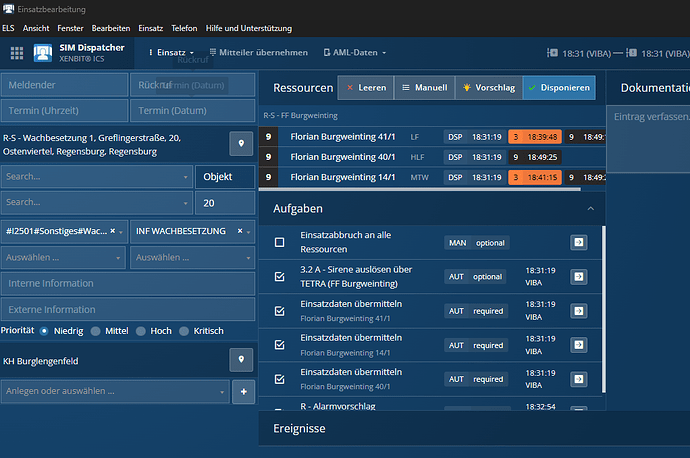This screenshot has height=458, width=690.
Task: Click the Disponieren button
Action: coord(558,88)
